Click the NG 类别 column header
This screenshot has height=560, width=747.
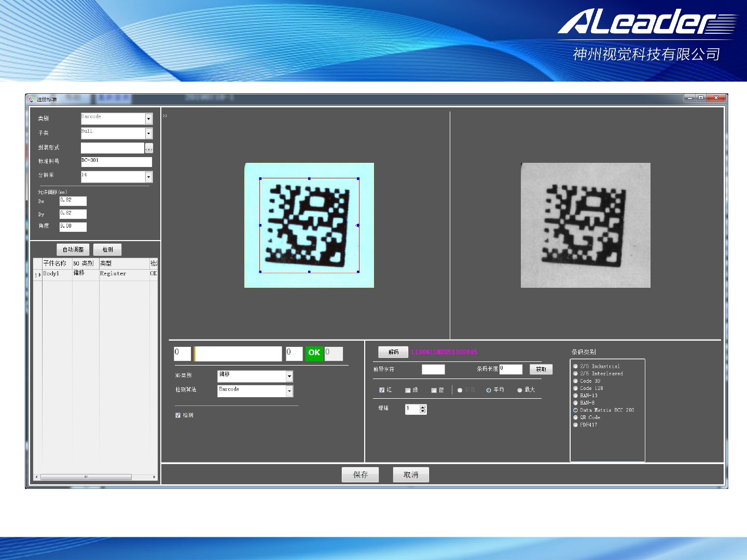pos(86,263)
